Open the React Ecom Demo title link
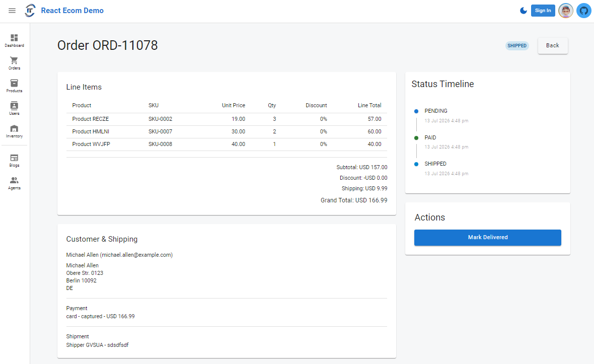Image resolution: width=594 pixels, height=364 pixels. pos(72,11)
